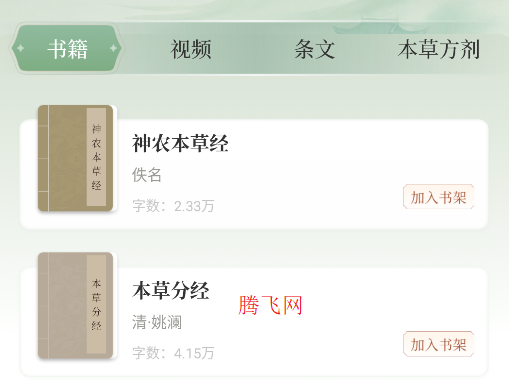Add 本草分经 to bookshelf via 加入书架

(438, 344)
